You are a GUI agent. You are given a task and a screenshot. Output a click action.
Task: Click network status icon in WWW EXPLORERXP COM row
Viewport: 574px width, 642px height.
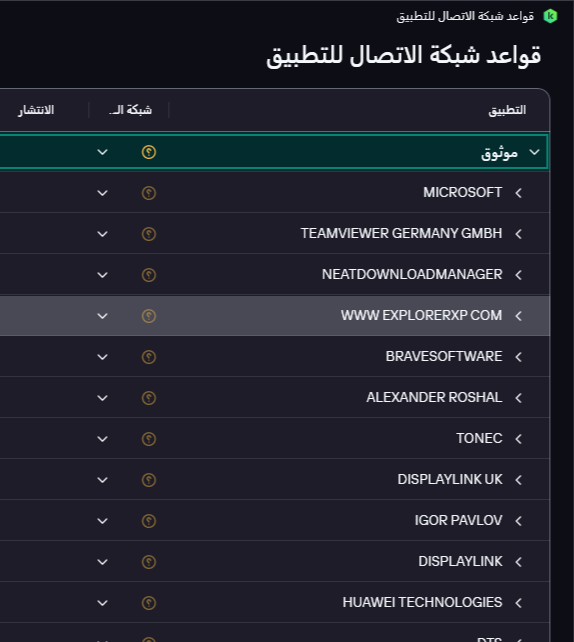point(149,316)
